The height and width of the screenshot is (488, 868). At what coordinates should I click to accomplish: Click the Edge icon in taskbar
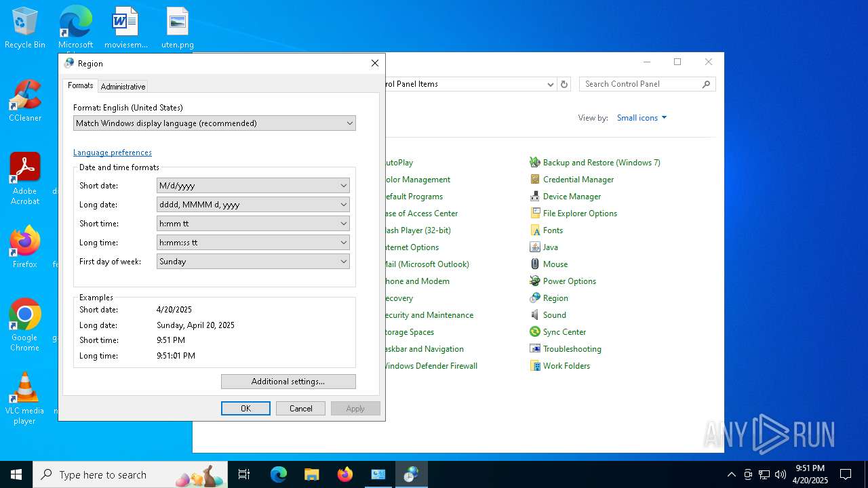279,474
